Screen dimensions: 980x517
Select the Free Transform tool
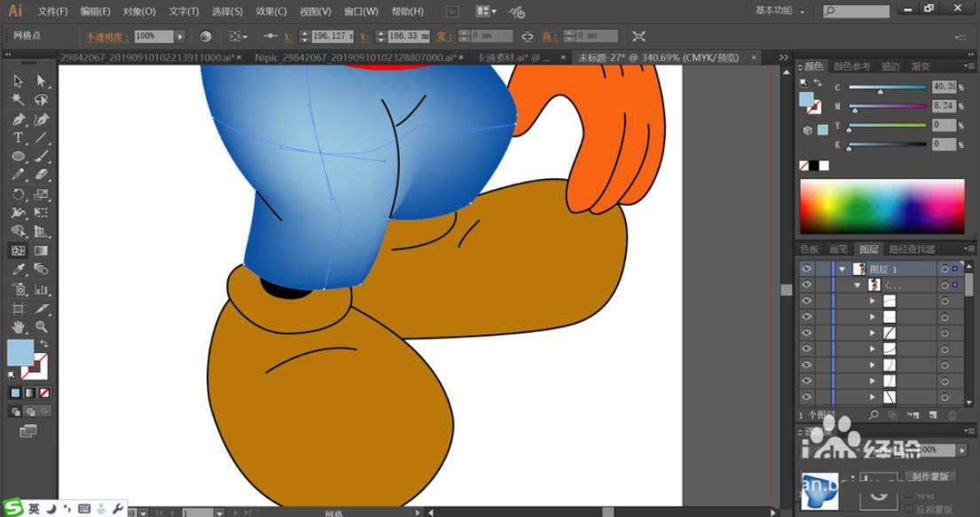(42, 213)
